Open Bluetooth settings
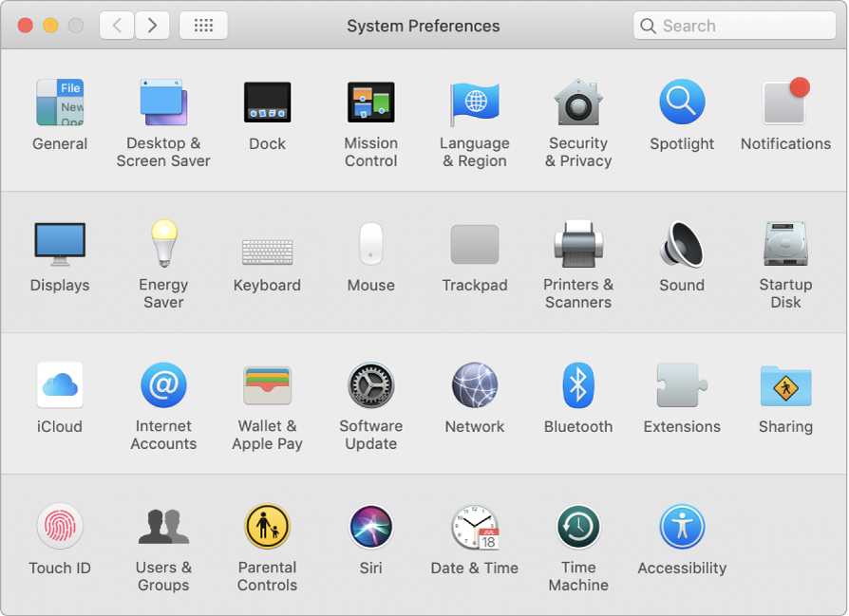849x616 pixels. [578, 383]
